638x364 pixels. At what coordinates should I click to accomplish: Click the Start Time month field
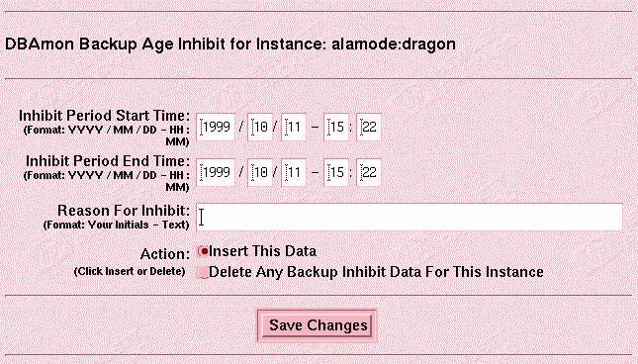(x=260, y=128)
